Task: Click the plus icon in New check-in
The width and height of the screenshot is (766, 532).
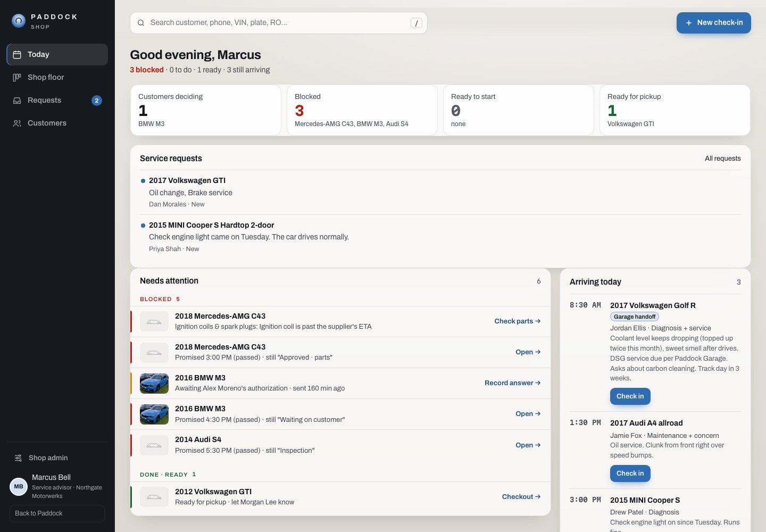Action: 689,23
